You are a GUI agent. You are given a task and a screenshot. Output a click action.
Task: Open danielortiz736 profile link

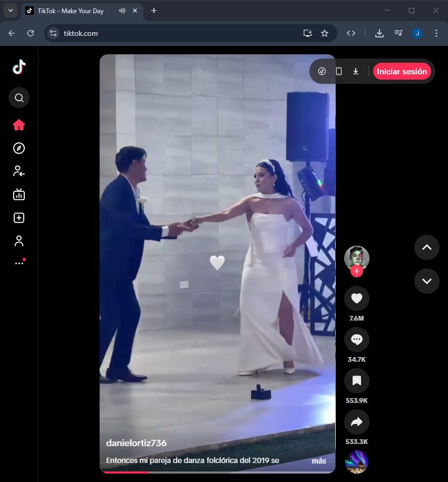pyautogui.click(x=137, y=443)
